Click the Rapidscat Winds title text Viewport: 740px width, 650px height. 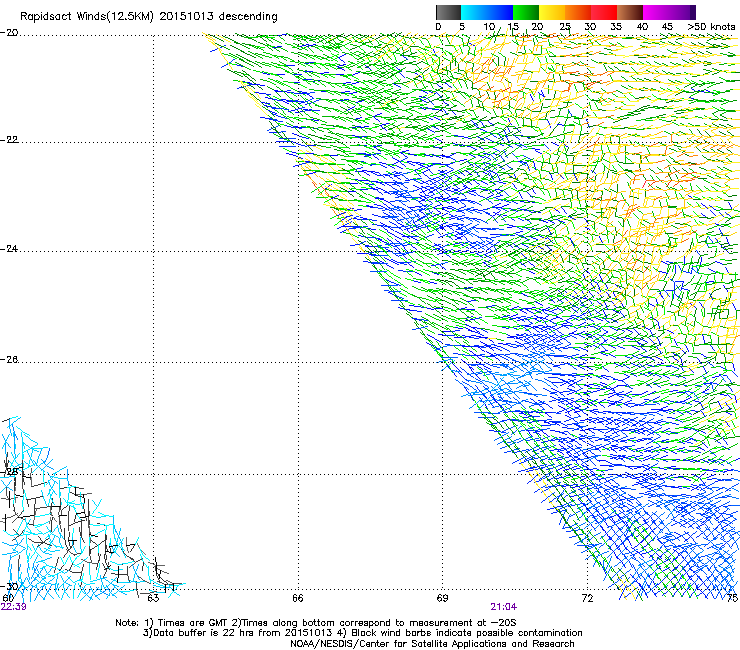click(149, 16)
